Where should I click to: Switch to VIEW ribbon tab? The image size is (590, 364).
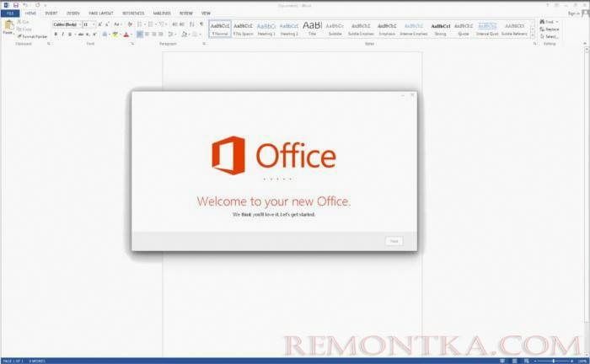(x=206, y=13)
